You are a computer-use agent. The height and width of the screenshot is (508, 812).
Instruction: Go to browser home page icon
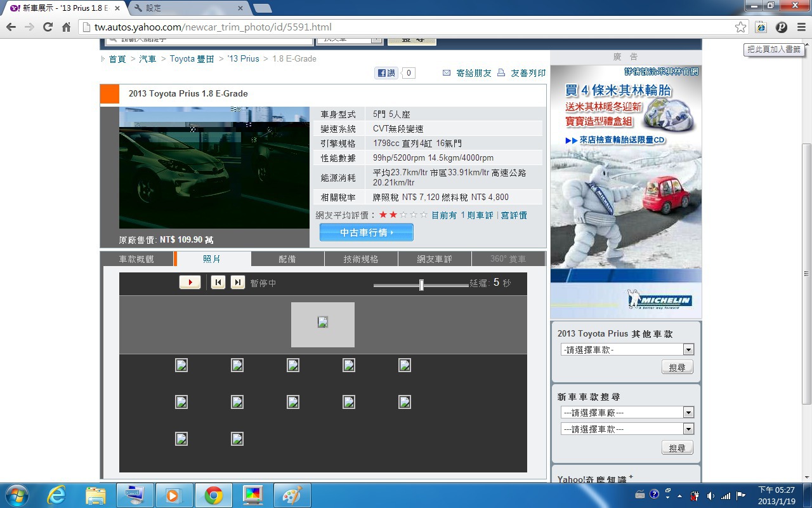click(67, 27)
